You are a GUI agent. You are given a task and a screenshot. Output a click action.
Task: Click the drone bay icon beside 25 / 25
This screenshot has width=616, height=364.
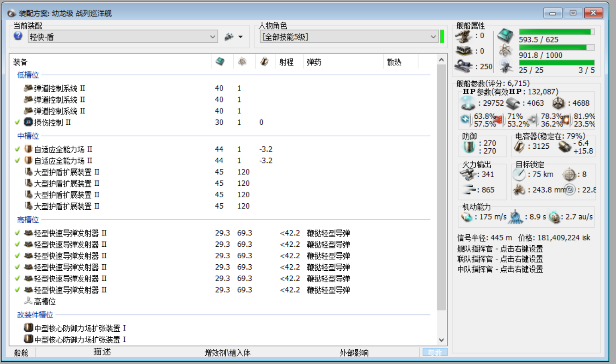point(506,66)
